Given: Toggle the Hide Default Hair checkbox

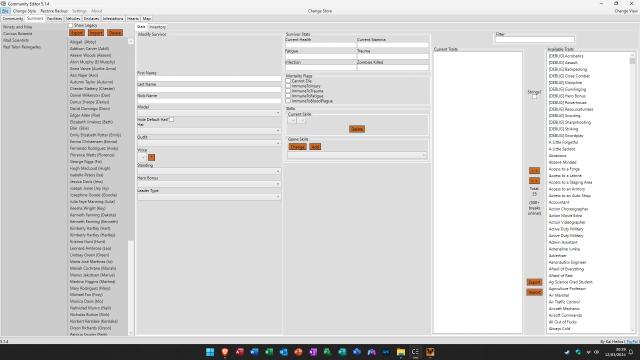Looking at the screenshot, I should pyautogui.click(x=171, y=119).
